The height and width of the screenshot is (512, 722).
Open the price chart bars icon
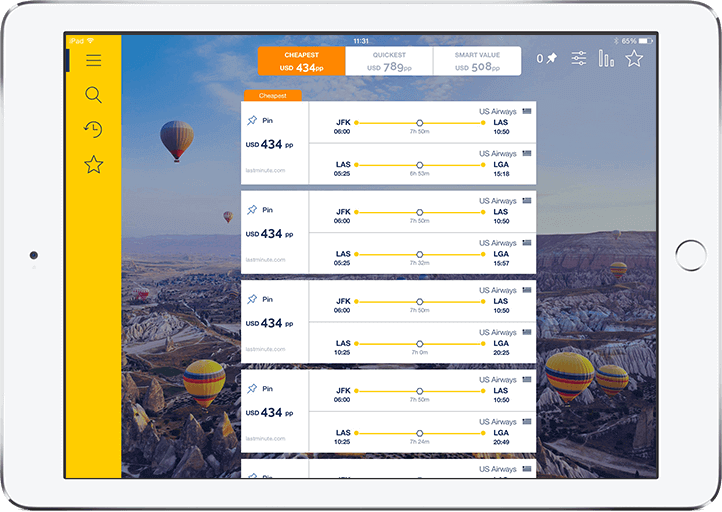[x=606, y=58]
